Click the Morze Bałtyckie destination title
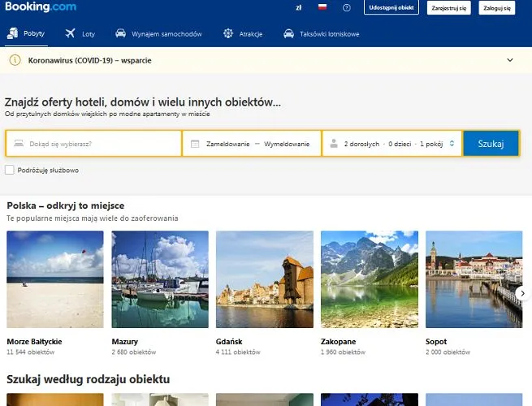This screenshot has width=532, height=406. click(x=34, y=342)
